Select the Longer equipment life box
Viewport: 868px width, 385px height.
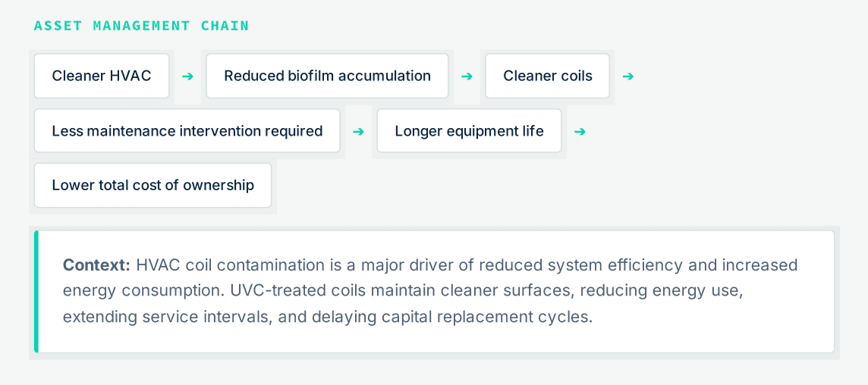(469, 130)
